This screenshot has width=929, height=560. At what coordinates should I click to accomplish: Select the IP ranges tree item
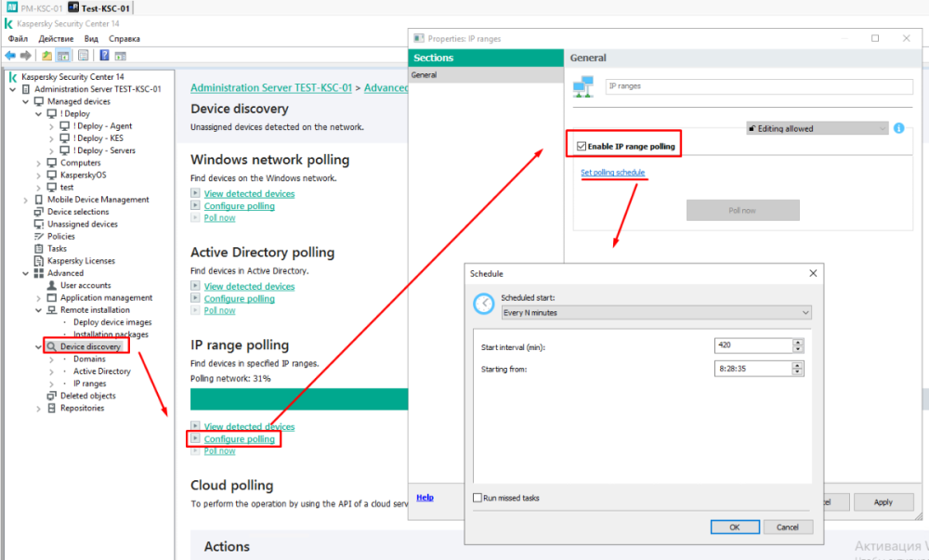(89, 384)
